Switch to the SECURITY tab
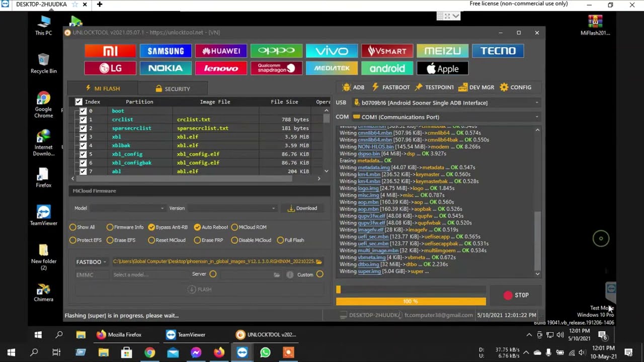644x362 pixels. (173, 88)
